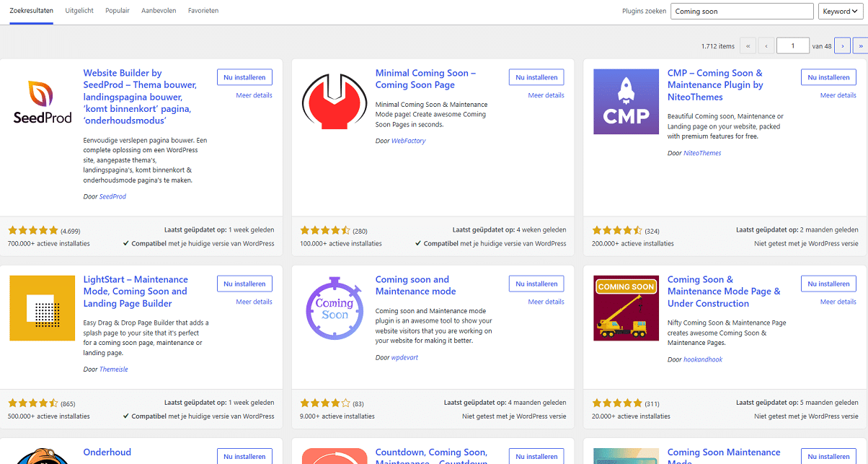Click the LightStart star rating
Screen dimensions: 868x464
point(33,403)
